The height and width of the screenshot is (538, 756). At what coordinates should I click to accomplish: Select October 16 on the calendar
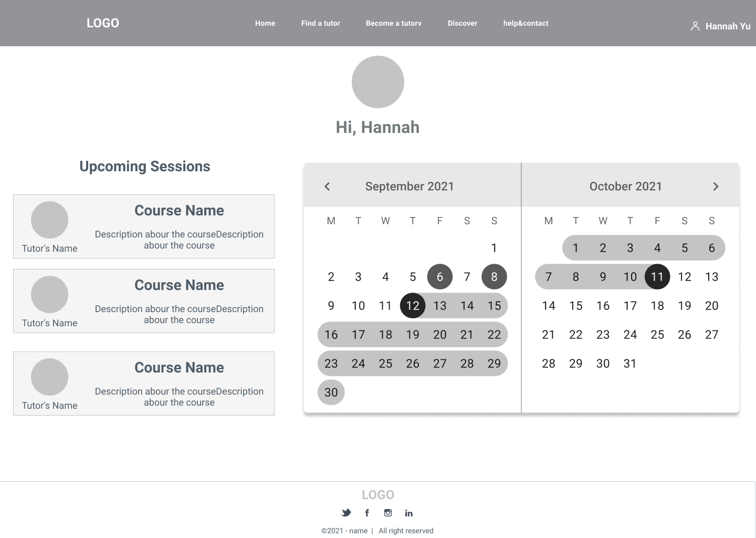(603, 306)
